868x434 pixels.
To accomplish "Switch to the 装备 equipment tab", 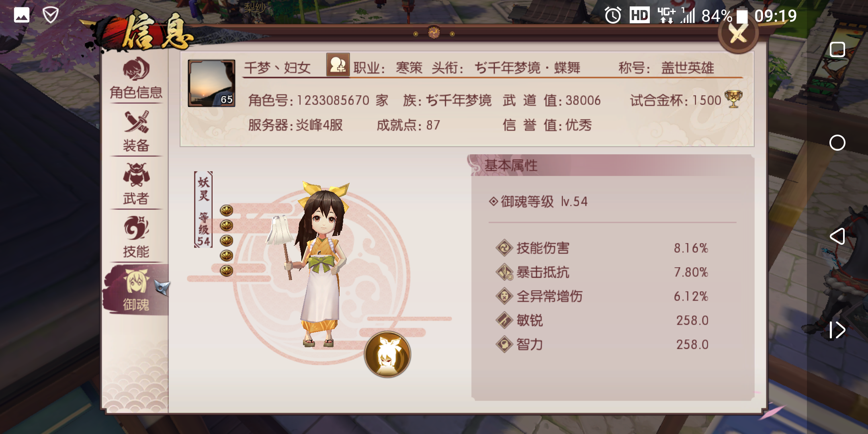I will click(x=136, y=131).
